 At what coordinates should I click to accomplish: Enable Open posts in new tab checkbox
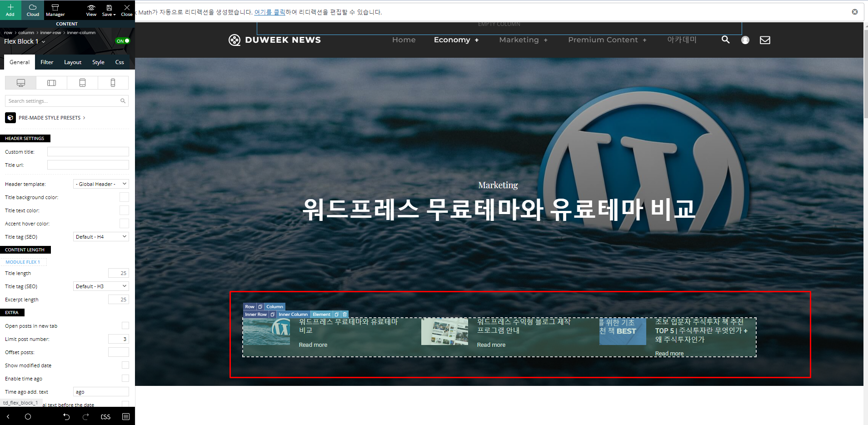(x=125, y=326)
